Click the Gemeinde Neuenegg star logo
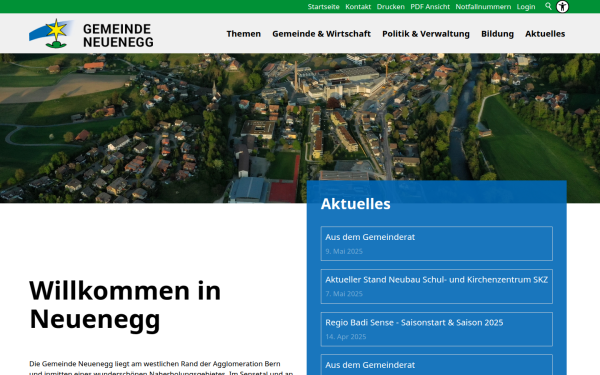The image size is (600, 375). click(51, 34)
